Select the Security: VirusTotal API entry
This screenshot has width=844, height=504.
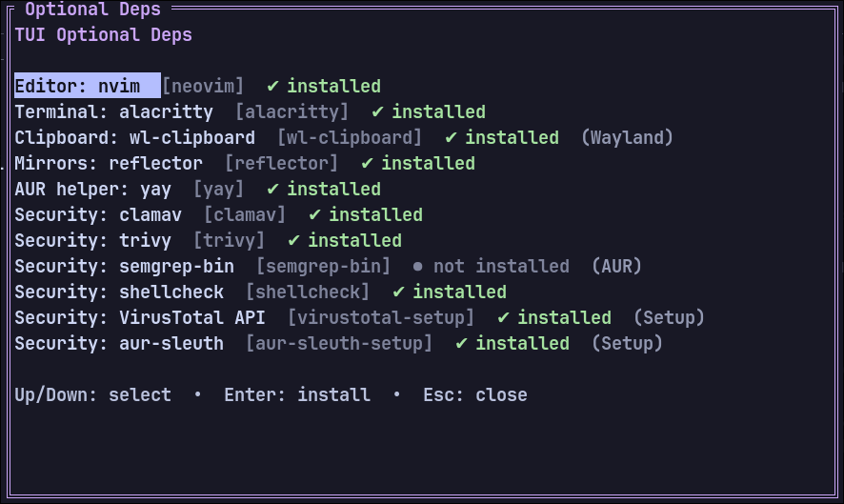pyautogui.click(x=140, y=318)
